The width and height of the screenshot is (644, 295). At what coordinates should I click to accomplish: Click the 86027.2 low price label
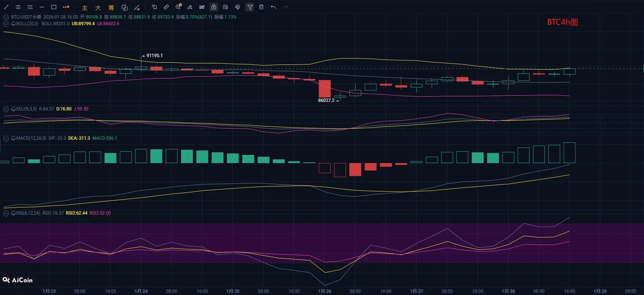coord(326,100)
